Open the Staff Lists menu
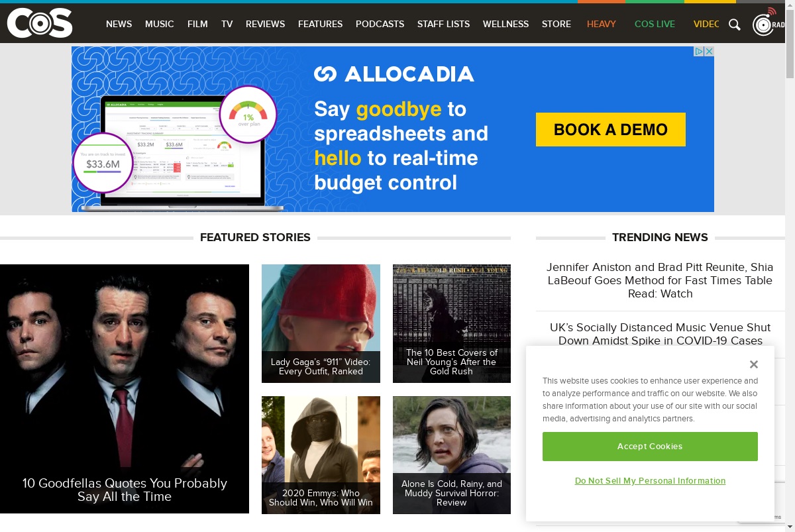 [x=443, y=24]
